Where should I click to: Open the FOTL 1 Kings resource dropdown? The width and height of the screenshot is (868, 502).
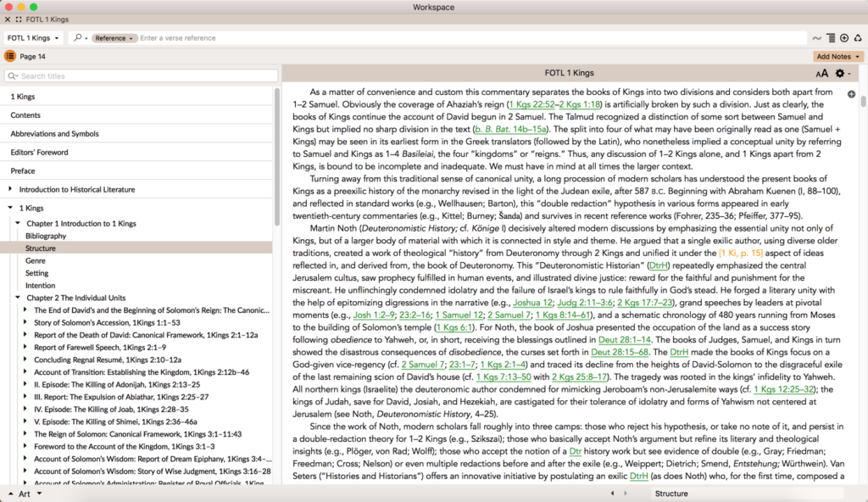(33, 37)
